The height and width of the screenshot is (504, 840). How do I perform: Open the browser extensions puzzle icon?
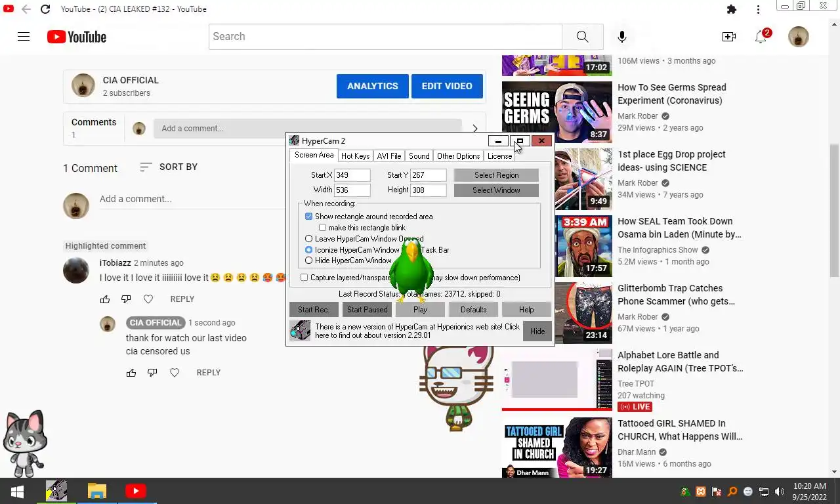click(x=732, y=9)
